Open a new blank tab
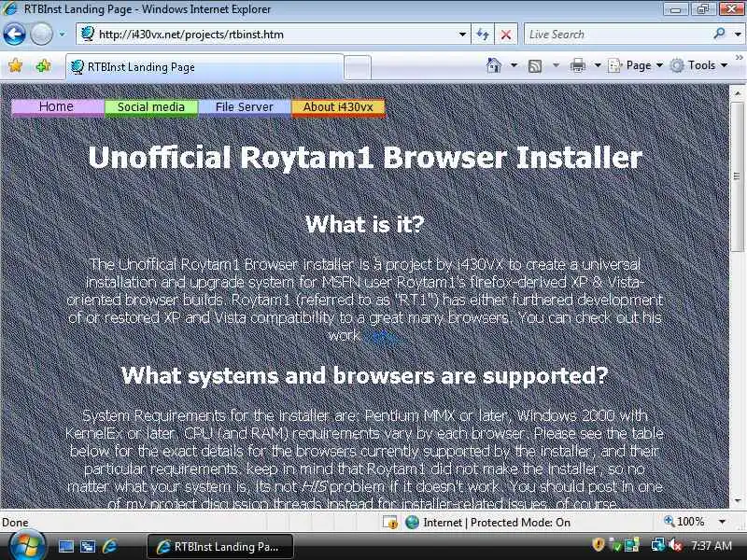Image resolution: width=747 pixels, height=560 pixels. 358,67
